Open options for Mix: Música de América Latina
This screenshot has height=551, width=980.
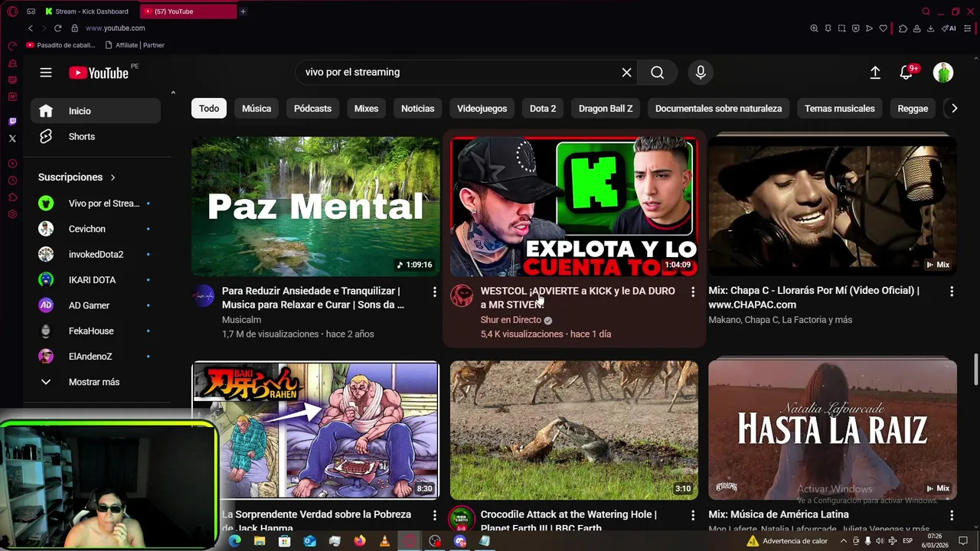952,516
